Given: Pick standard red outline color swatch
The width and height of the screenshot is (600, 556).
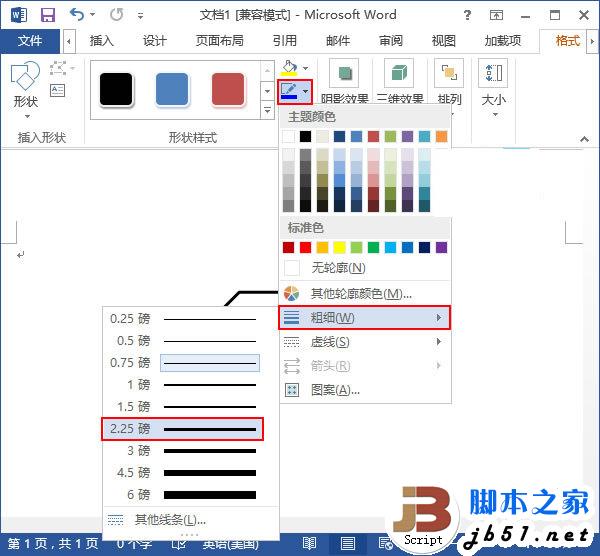Looking at the screenshot, I should [x=305, y=248].
